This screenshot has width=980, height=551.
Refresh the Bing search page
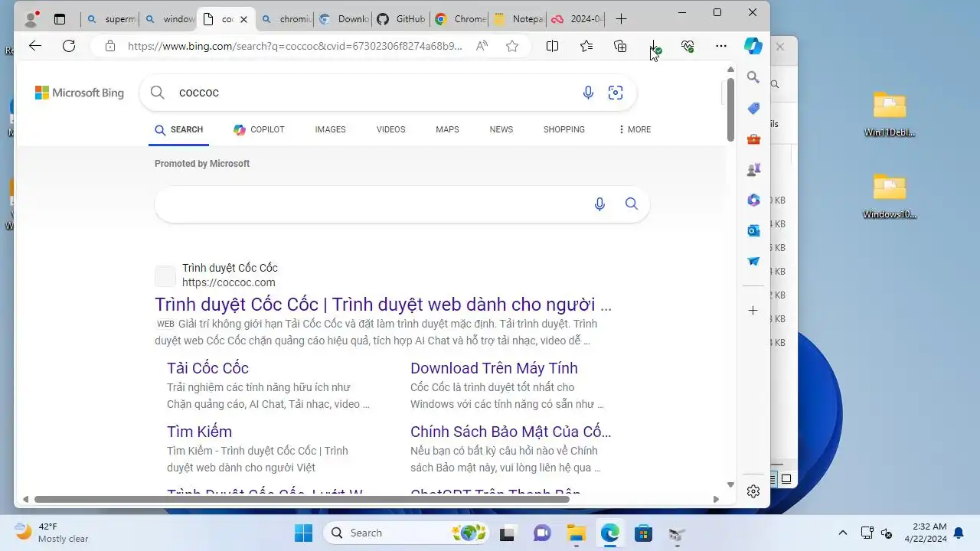coord(69,46)
